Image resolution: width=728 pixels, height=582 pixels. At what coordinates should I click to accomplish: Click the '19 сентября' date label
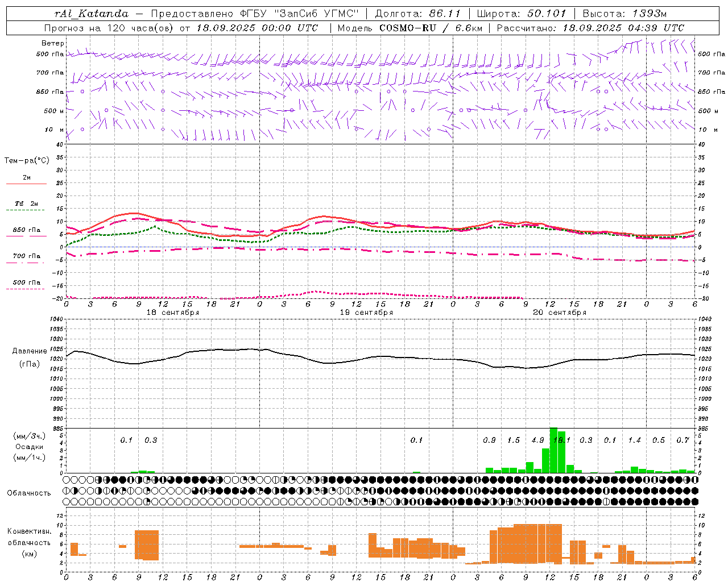[366, 313]
